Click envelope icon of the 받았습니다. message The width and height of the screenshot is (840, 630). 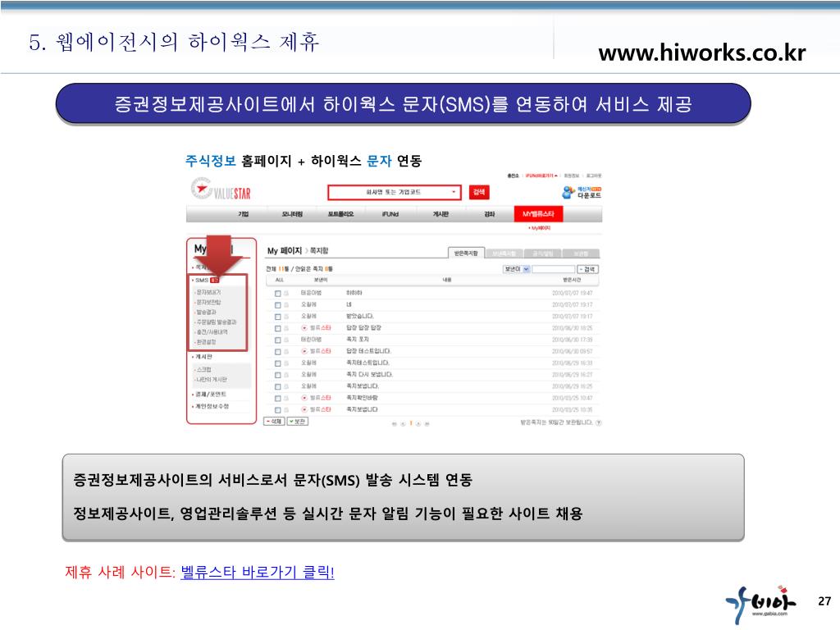click(x=286, y=317)
